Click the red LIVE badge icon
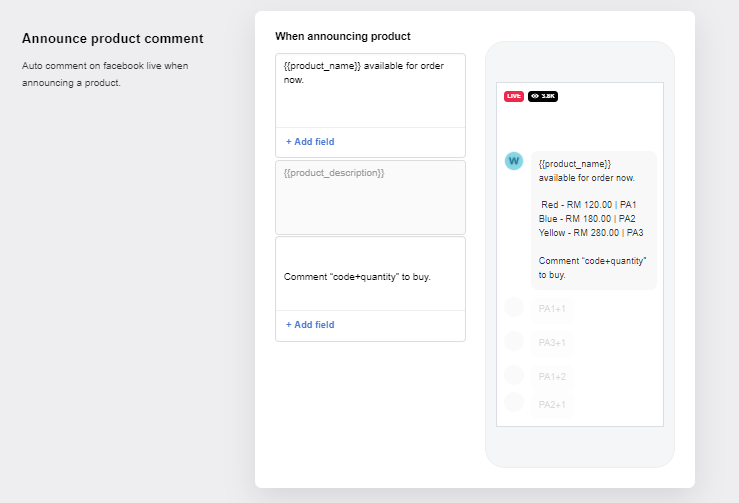 [x=514, y=96]
